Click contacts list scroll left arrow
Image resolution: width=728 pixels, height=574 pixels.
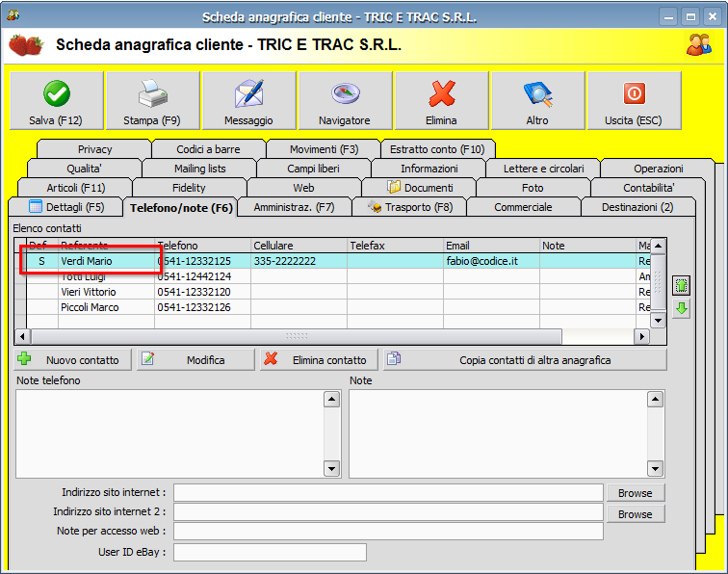(x=23, y=336)
